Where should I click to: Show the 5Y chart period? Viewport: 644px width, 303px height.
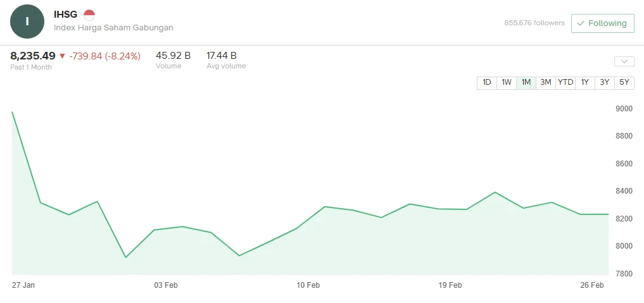(624, 82)
